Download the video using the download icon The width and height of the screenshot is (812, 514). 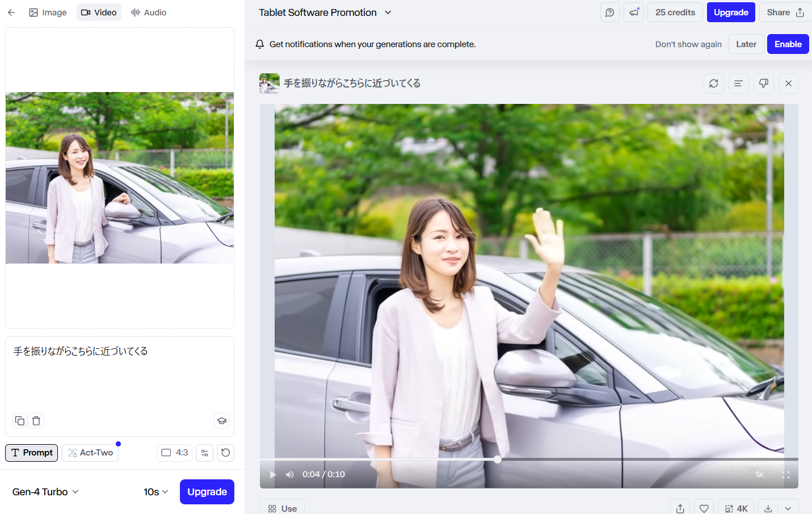[x=768, y=508]
